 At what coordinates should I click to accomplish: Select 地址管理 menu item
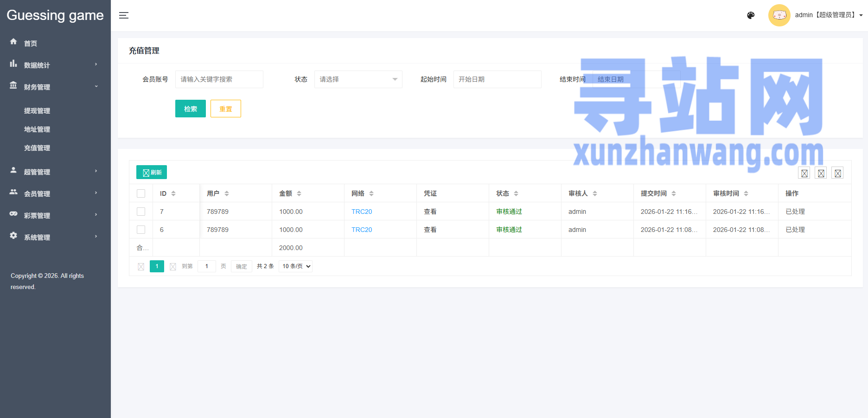(x=37, y=129)
